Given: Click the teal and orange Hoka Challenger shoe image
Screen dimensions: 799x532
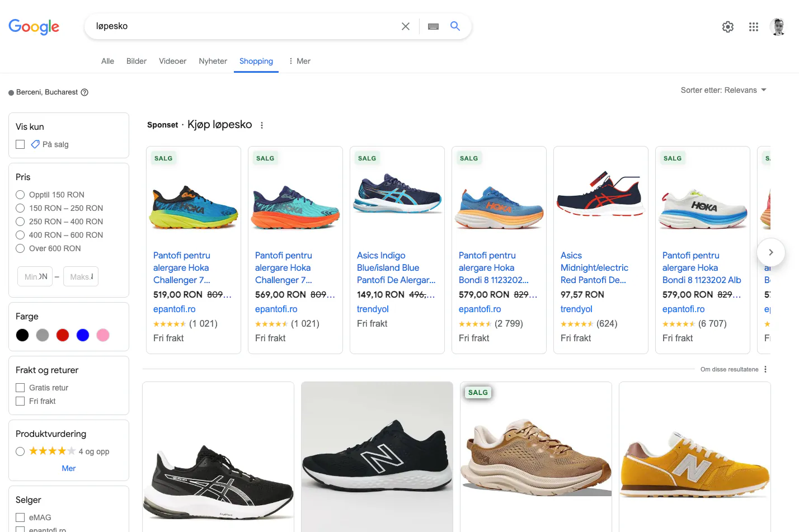Looking at the screenshot, I should pos(295,206).
